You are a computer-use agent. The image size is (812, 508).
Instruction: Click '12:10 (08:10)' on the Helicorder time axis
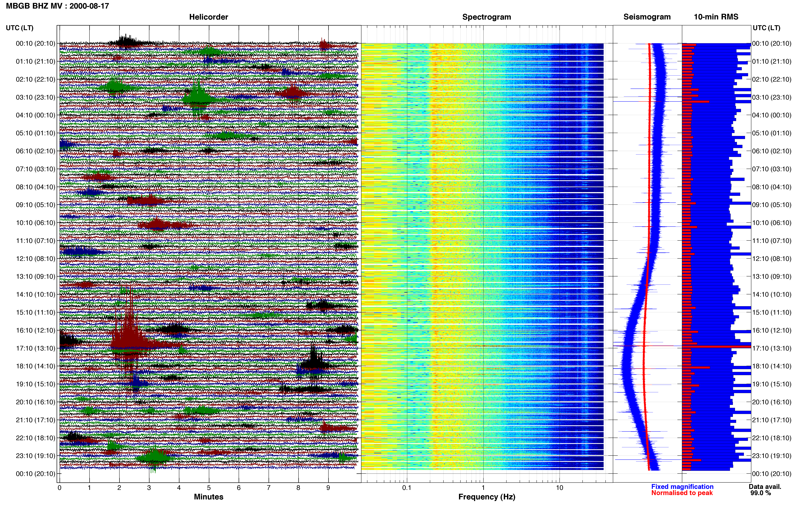pyautogui.click(x=36, y=259)
